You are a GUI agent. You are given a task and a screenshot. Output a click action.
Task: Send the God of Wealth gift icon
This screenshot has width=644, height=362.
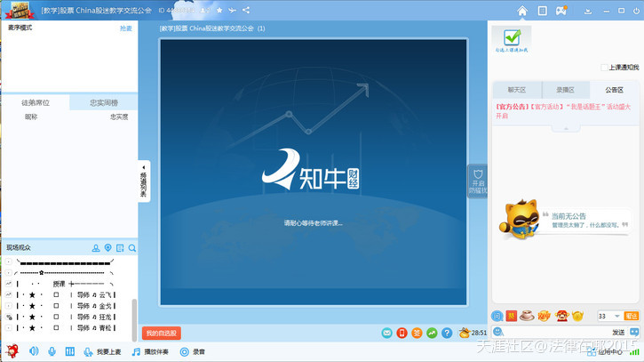pos(562,316)
